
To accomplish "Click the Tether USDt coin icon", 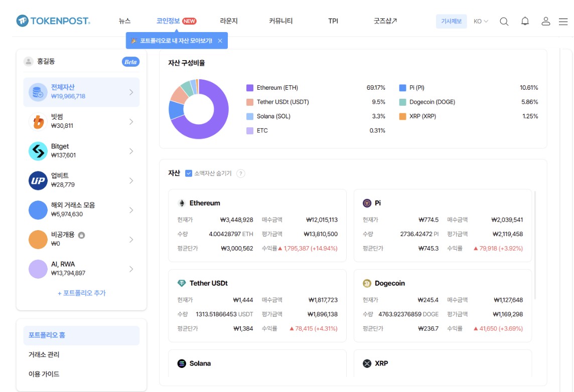I will coord(182,283).
